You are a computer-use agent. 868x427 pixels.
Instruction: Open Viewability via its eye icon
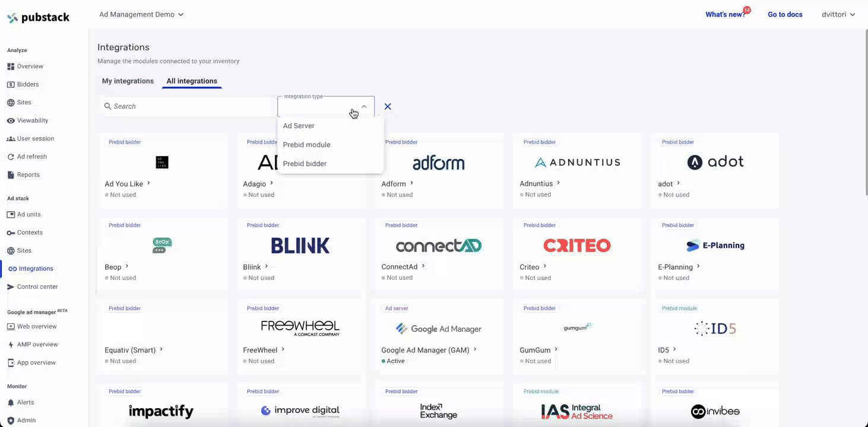[x=11, y=120]
